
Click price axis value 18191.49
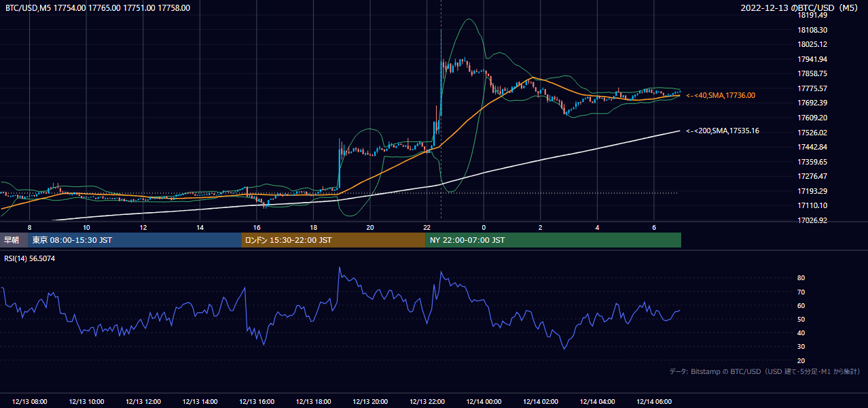click(x=812, y=15)
